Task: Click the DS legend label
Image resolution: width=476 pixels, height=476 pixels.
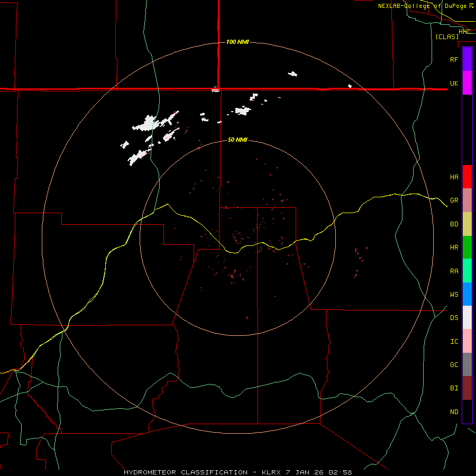Action: (x=454, y=318)
